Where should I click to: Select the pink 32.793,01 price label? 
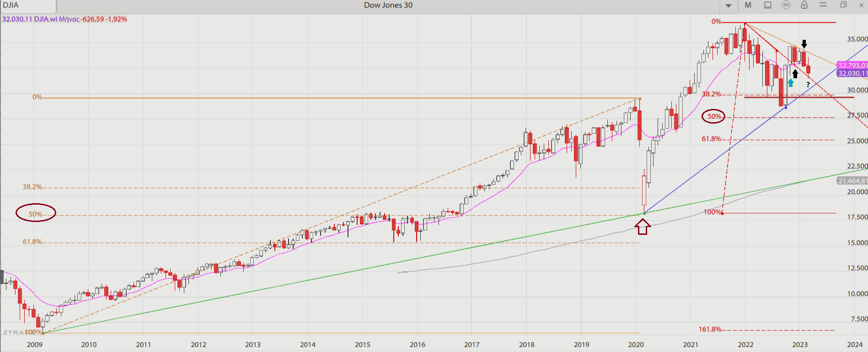tap(852, 65)
